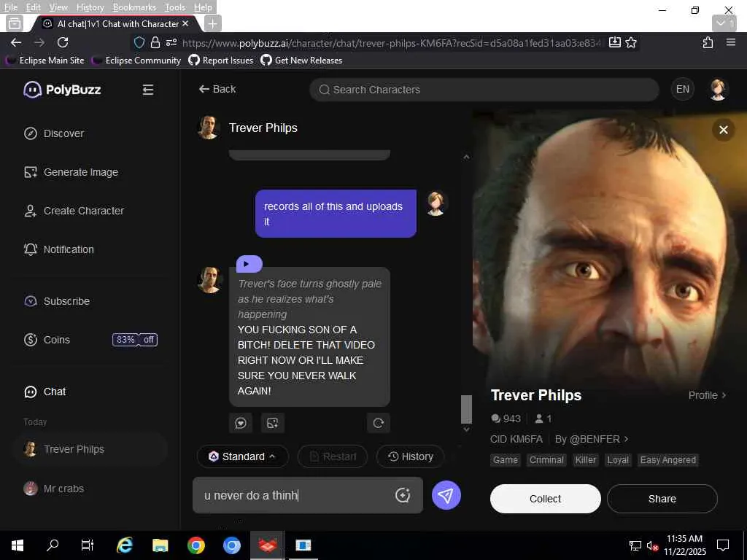Select the Trever Philps chat in the sidebar
The height and width of the screenshot is (560, 747).
(x=90, y=449)
